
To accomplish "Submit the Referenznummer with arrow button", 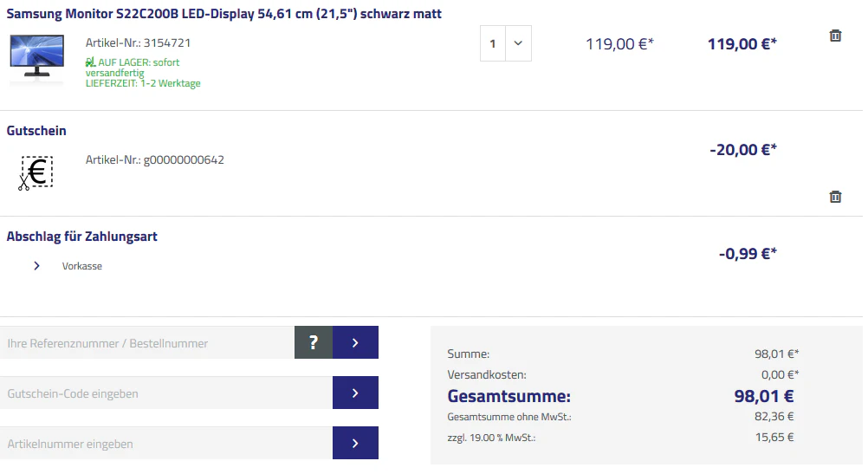I will point(355,343).
